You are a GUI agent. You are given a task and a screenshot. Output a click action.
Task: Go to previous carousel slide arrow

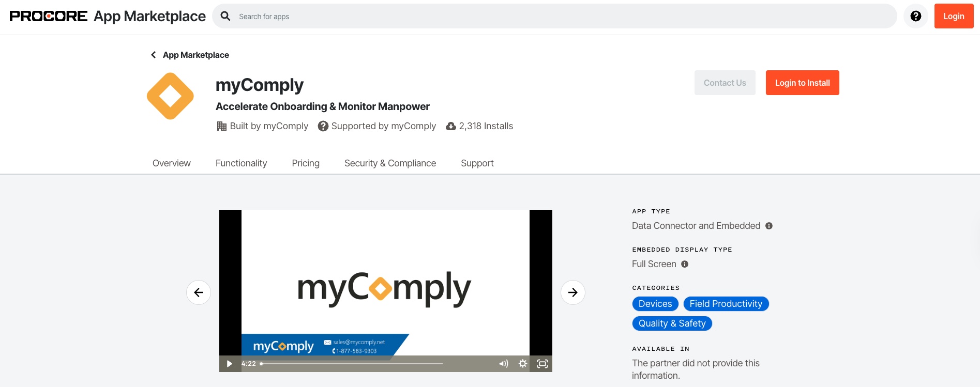pyautogui.click(x=199, y=292)
